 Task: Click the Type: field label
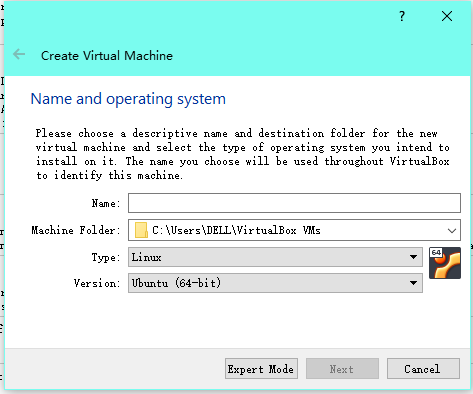106,257
